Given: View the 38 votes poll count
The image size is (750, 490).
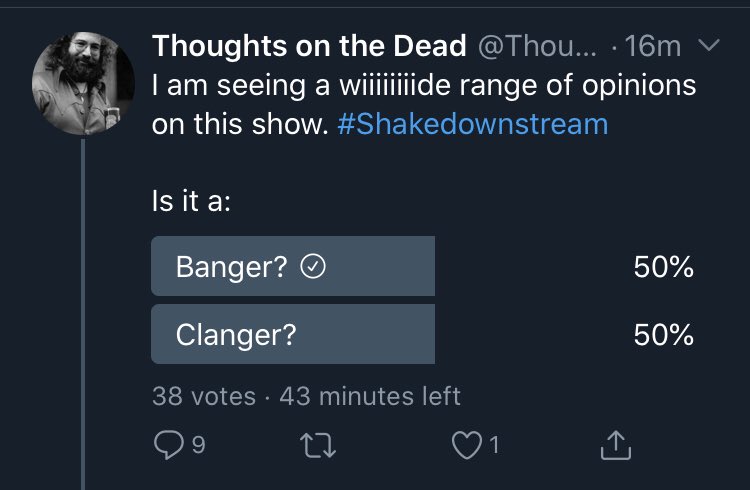Looking at the screenshot, I should click(204, 396).
